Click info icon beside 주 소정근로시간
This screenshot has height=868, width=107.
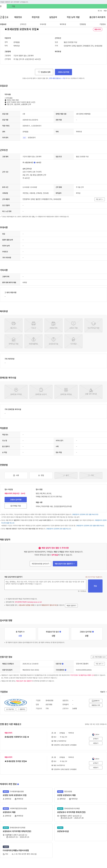(x=34, y=162)
